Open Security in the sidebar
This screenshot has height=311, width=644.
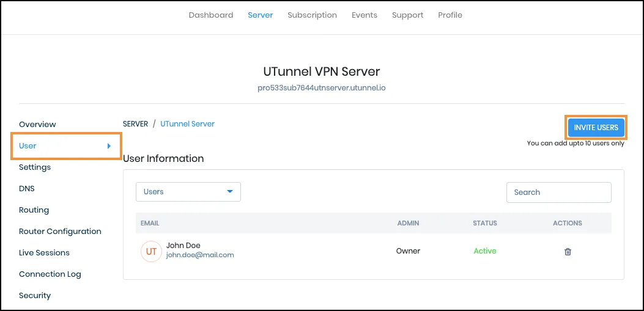[35, 295]
